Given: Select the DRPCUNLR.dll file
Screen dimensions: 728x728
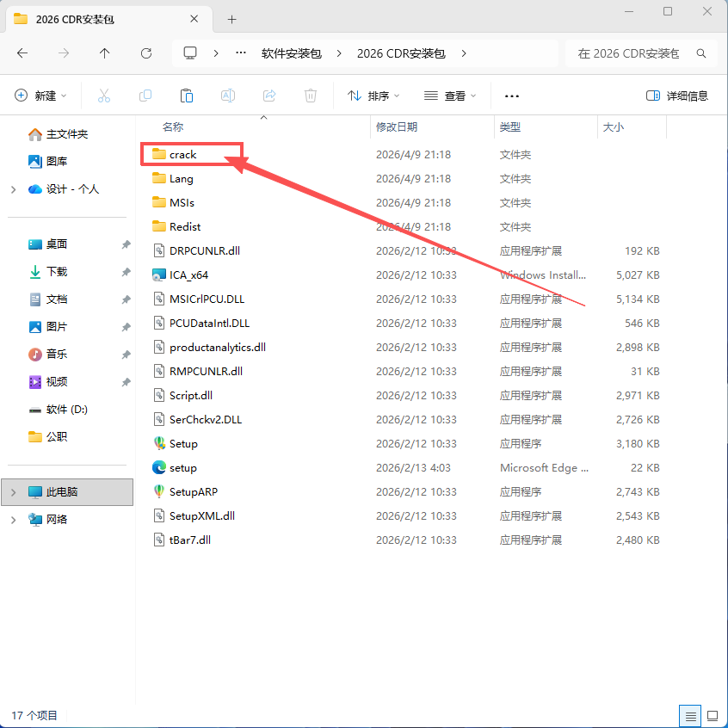Looking at the screenshot, I should [x=196, y=250].
